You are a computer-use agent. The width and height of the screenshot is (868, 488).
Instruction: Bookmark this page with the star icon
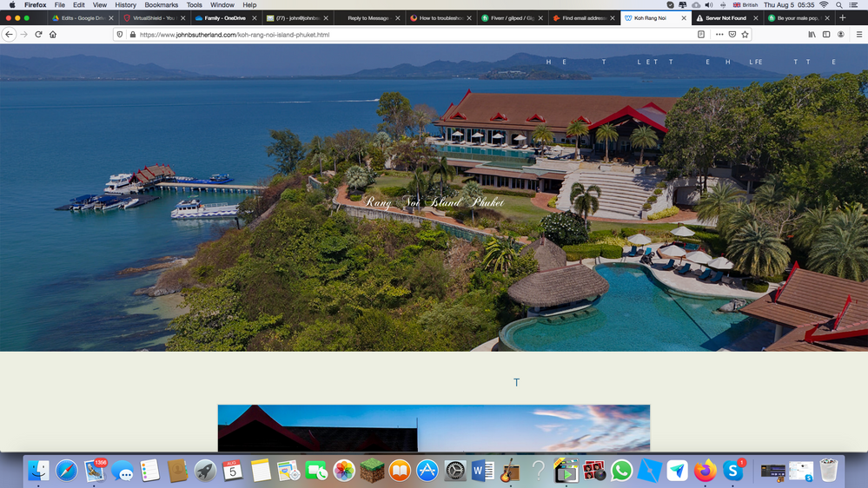pos(745,35)
